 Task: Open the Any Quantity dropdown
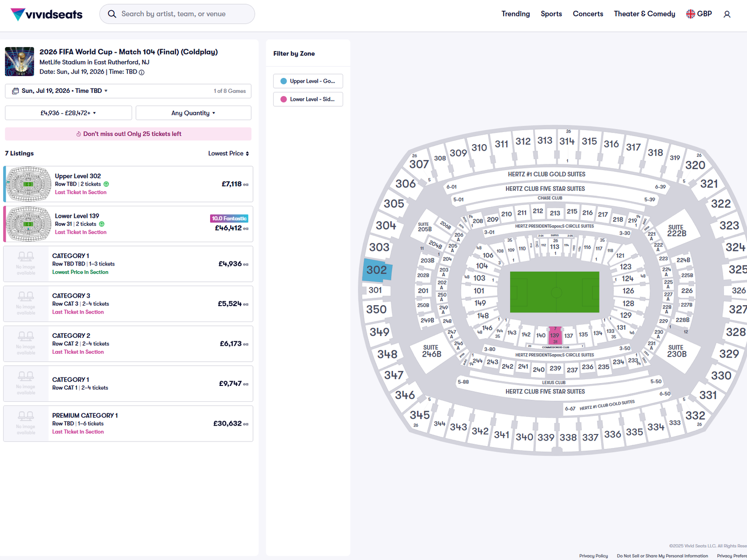[x=193, y=112]
